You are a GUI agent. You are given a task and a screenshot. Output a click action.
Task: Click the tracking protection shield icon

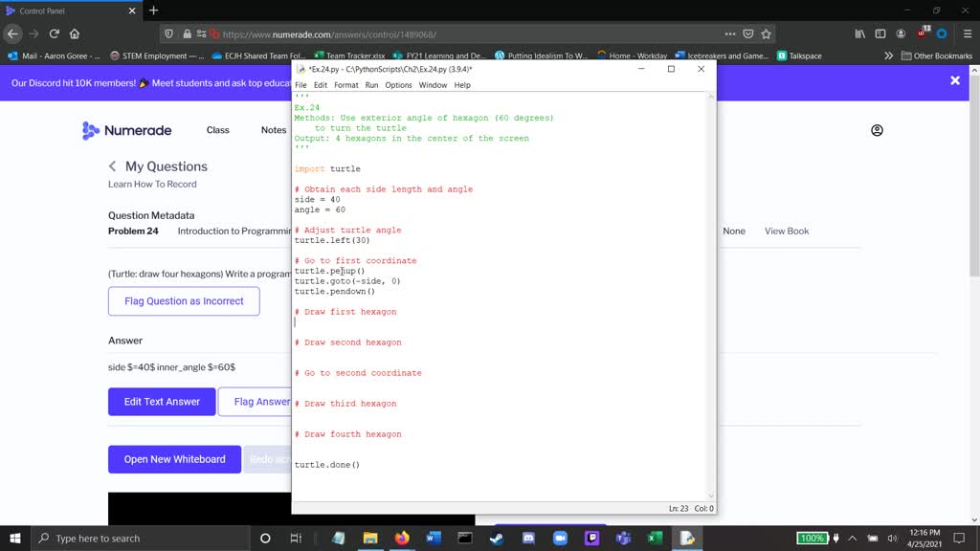(169, 33)
